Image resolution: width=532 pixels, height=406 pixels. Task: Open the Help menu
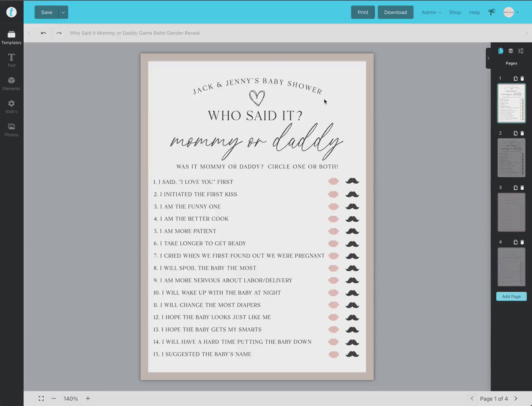point(474,12)
